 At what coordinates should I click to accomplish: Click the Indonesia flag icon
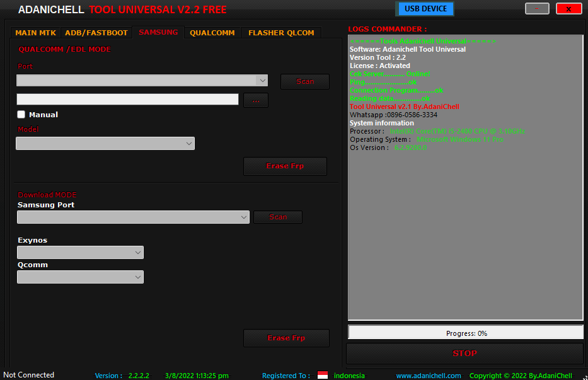tap(322, 374)
